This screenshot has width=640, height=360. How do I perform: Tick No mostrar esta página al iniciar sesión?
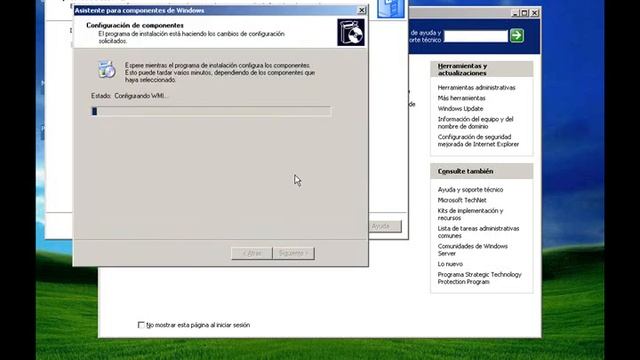point(141,325)
